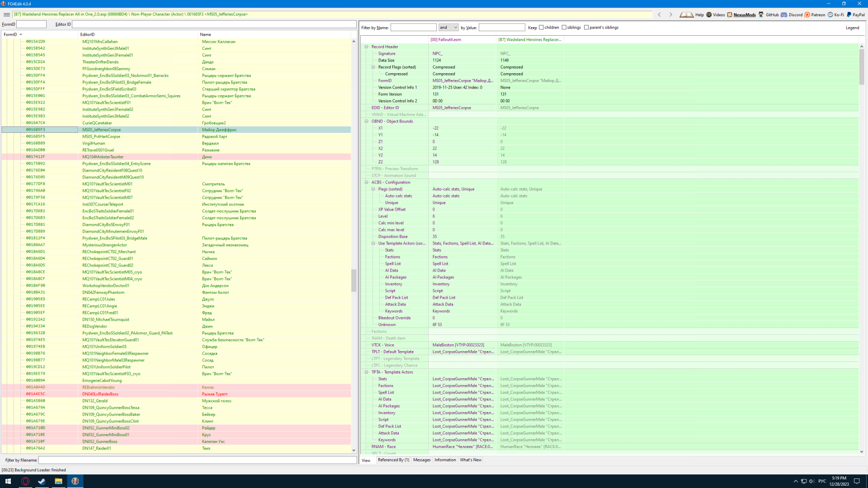Click in the Filter by filename field
The height and width of the screenshot is (488, 868).
coord(198,460)
